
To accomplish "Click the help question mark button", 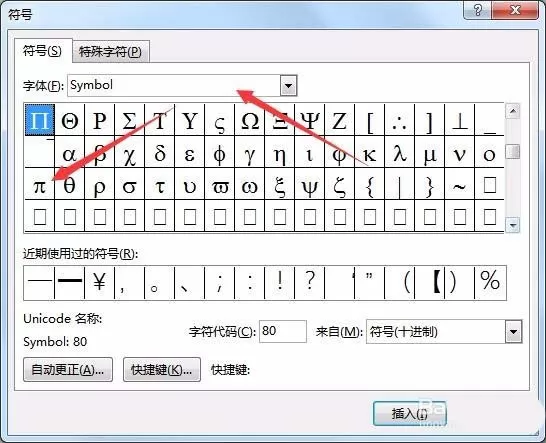I will point(477,10).
